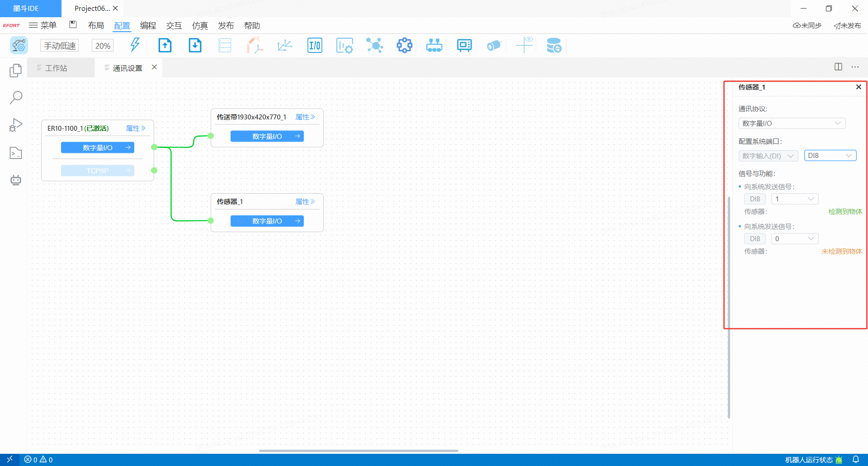Open the 仿真 menu
This screenshot has width=868, height=466.
(x=200, y=26)
